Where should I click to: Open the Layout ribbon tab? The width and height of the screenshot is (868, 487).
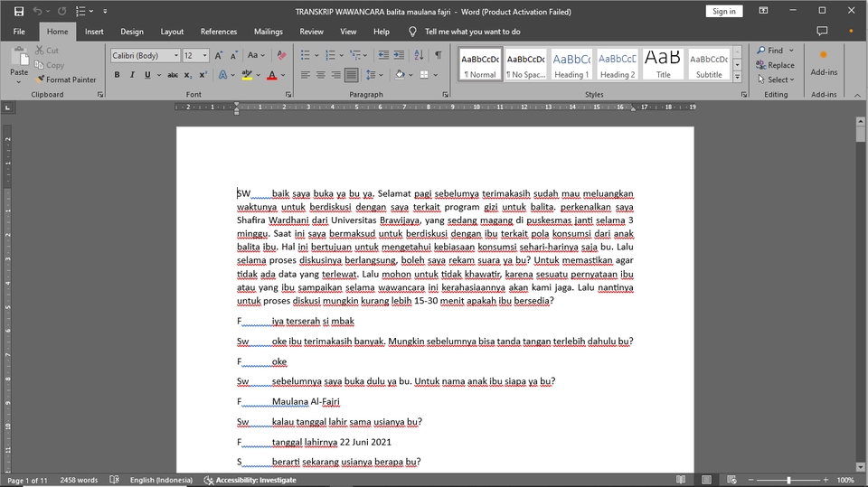point(172,32)
